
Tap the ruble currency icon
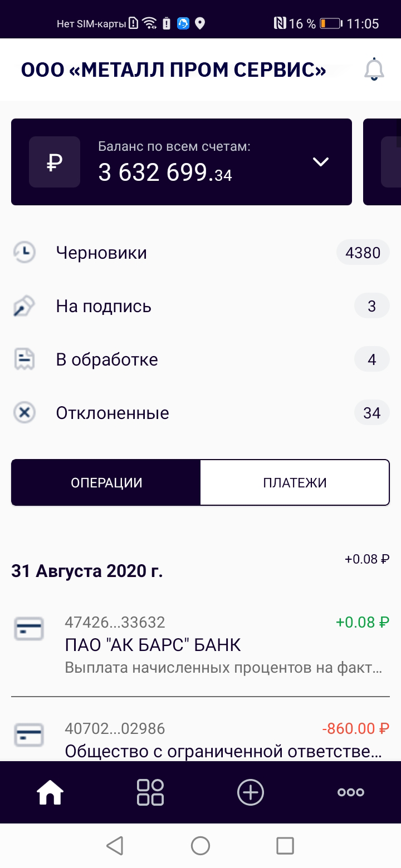(x=55, y=162)
